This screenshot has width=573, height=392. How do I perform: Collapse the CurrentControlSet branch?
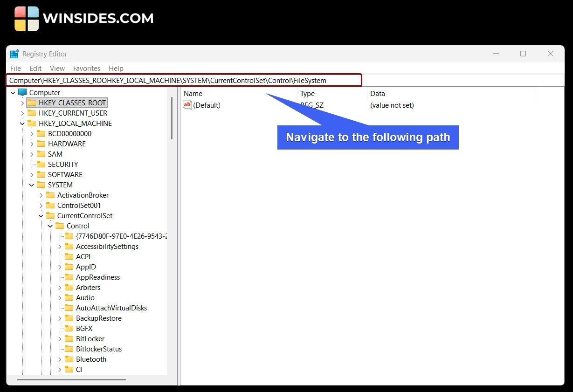41,216
